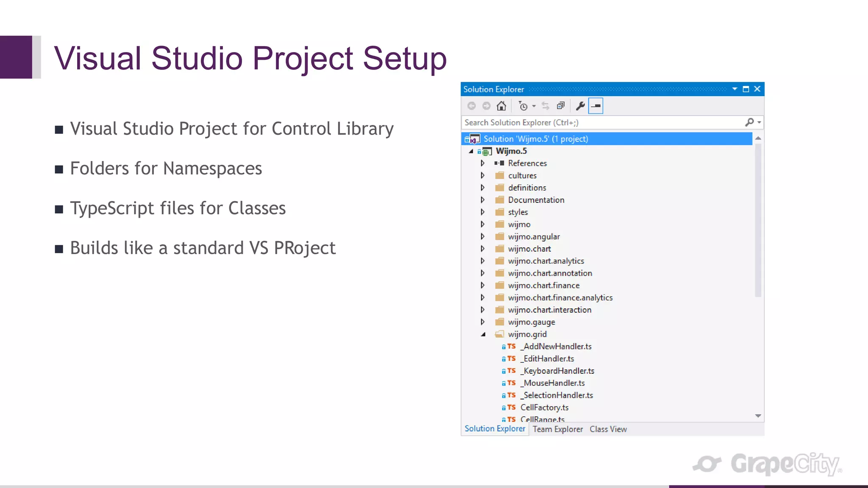Click the open wijmo.grid folder icon
Screen dimensions: 868x488
coord(499,334)
